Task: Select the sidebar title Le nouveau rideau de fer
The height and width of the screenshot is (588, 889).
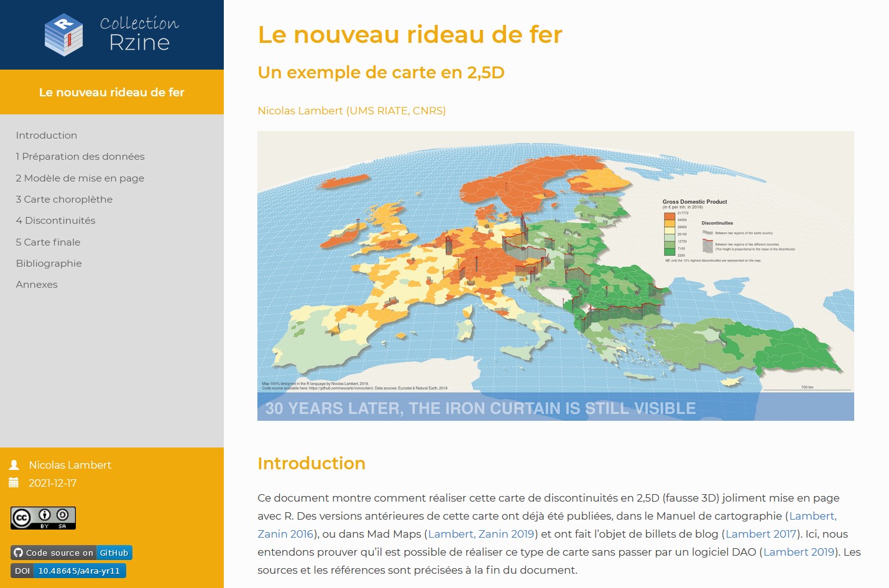Action: pyautogui.click(x=112, y=92)
